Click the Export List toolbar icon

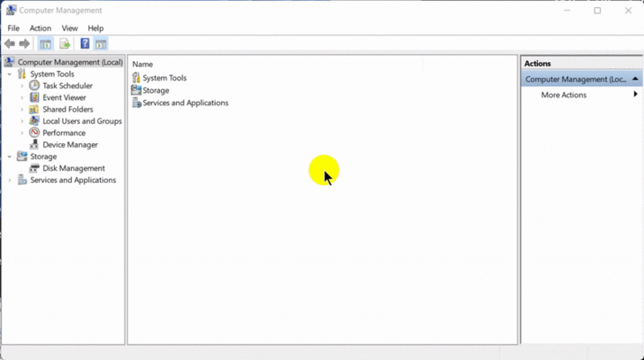click(x=65, y=43)
